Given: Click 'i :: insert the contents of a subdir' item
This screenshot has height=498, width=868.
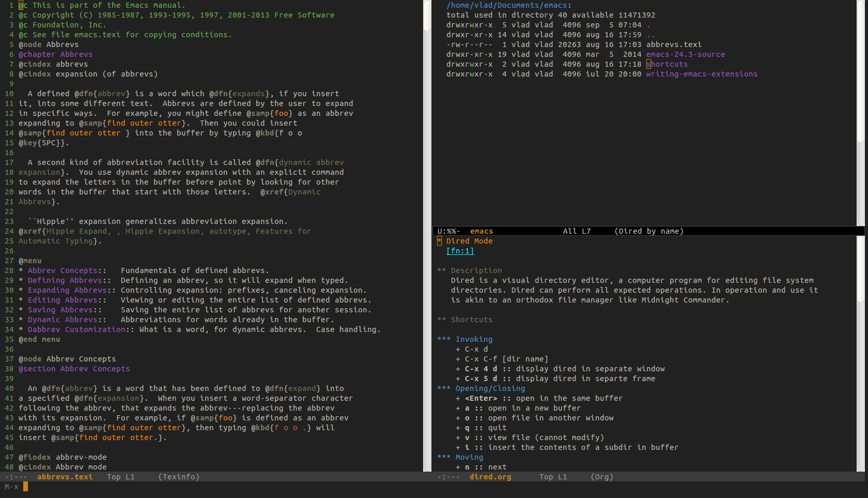Looking at the screenshot, I should pos(567,447).
